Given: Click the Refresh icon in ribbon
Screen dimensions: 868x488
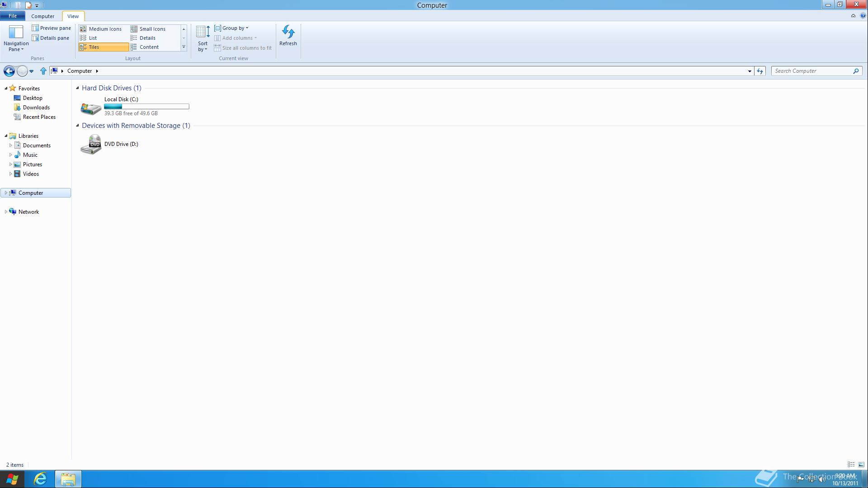Looking at the screenshot, I should (x=288, y=33).
